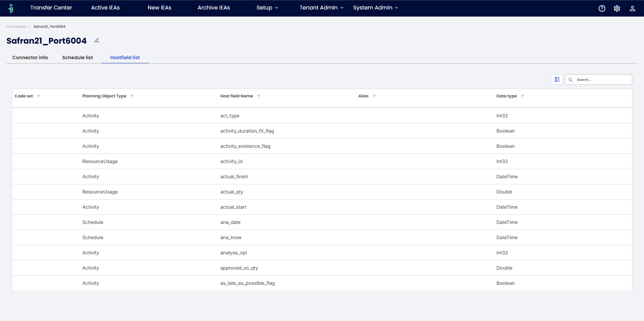Select the activity_existence_flag cell

click(245, 146)
